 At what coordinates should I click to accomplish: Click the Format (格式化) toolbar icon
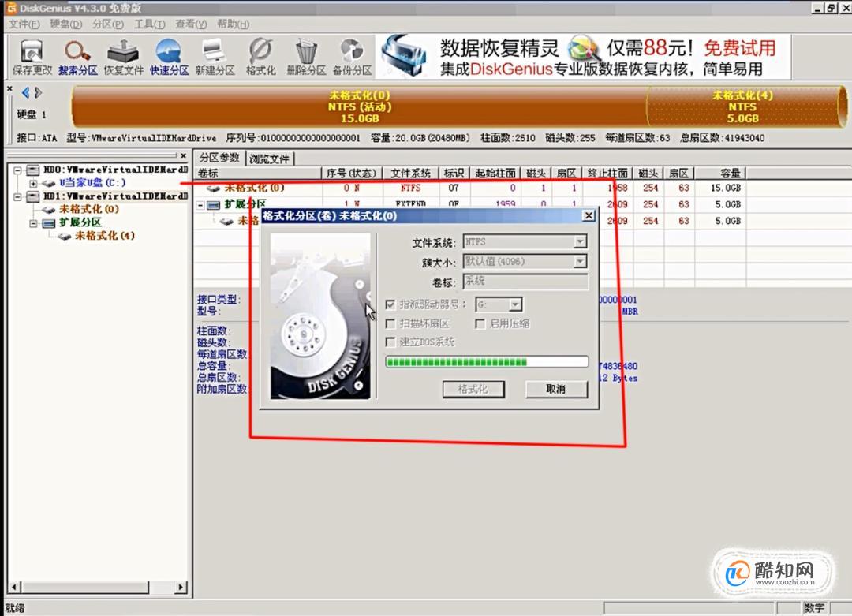260,58
